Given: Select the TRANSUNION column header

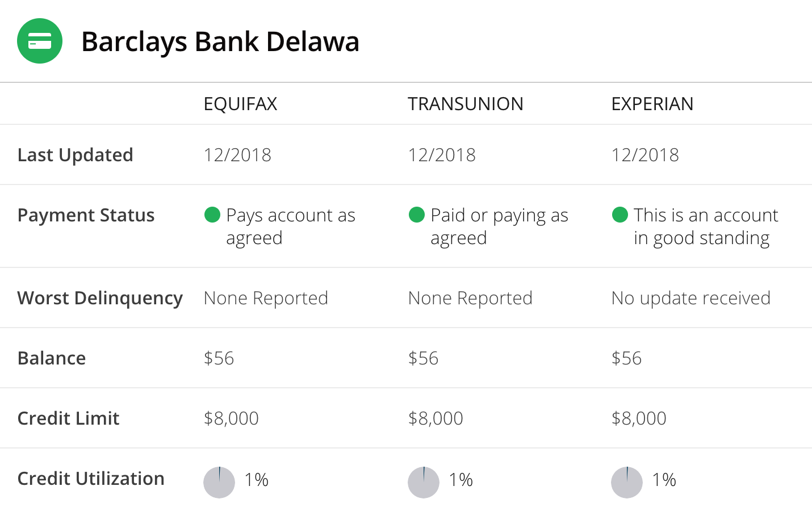Looking at the screenshot, I should [x=466, y=104].
